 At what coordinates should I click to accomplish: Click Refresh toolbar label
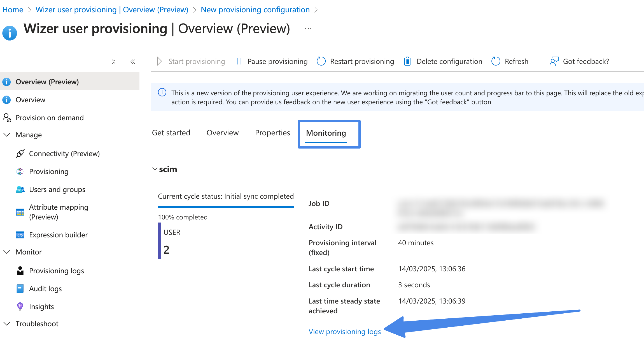pos(517,61)
